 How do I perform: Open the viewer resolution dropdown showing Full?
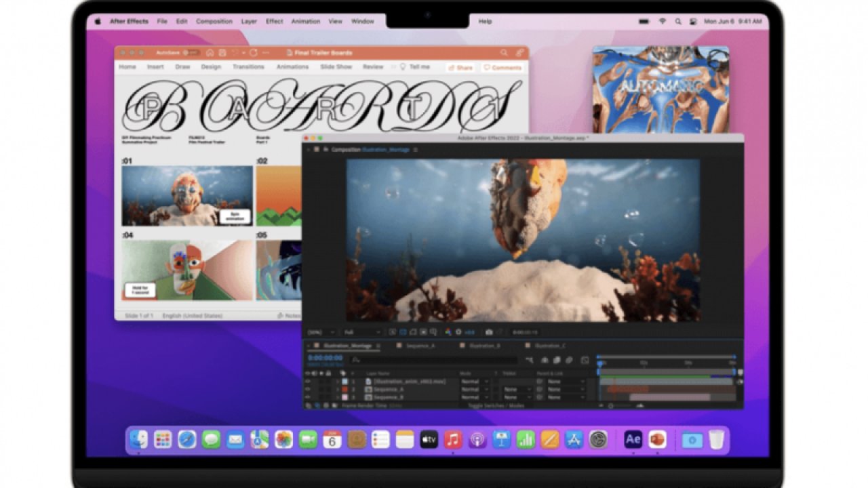[x=362, y=332]
